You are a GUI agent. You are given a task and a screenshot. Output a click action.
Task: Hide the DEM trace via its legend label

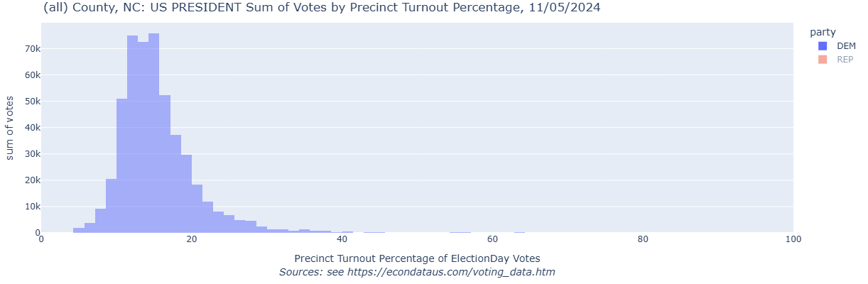[x=846, y=46]
